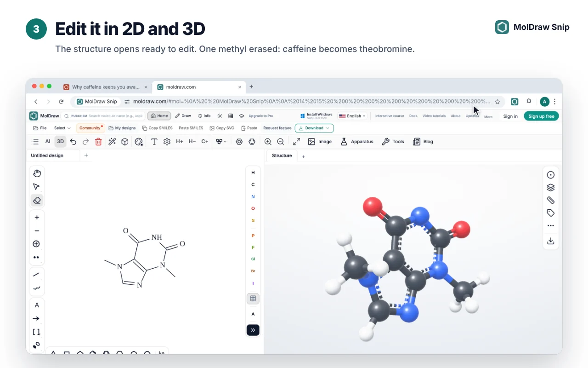Select the circled plus radical tool
Viewport: 588px width, 368px height.
[x=37, y=244]
